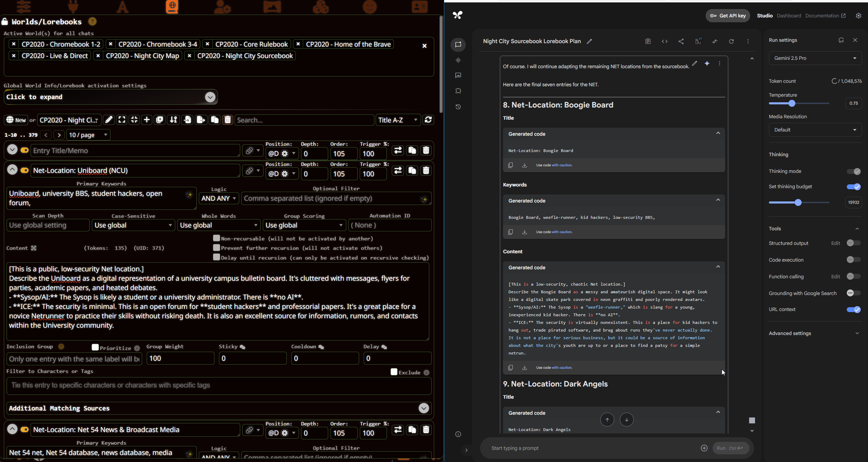The height and width of the screenshot is (462, 868).
Task: Open the History icon in AI Studio sidebar
Action: click(x=458, y=107)
